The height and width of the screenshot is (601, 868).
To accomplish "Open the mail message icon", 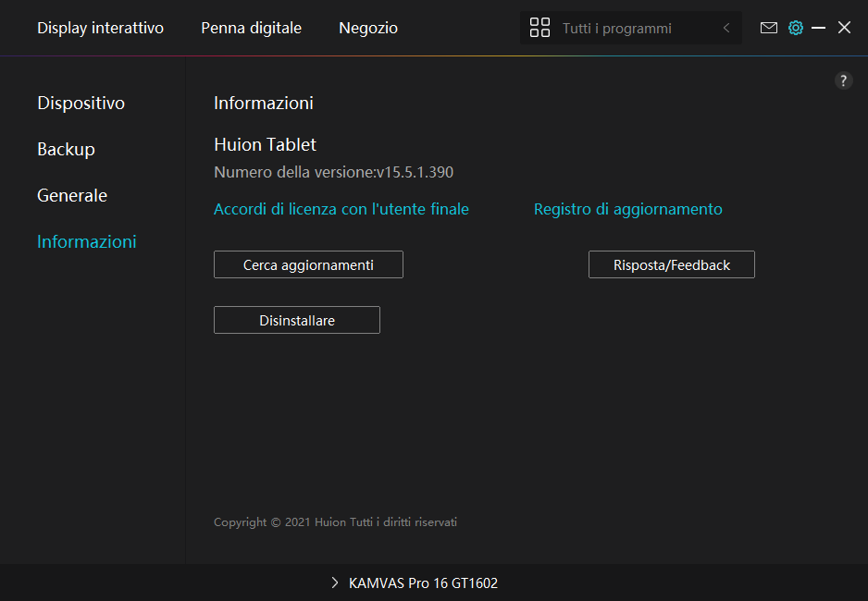I will (x=768, y=28).
